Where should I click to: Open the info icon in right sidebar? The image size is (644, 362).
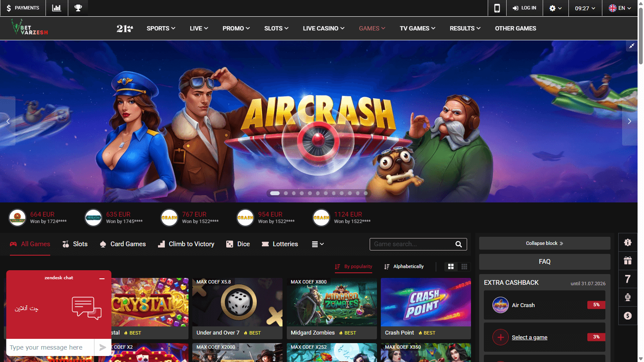628,242
